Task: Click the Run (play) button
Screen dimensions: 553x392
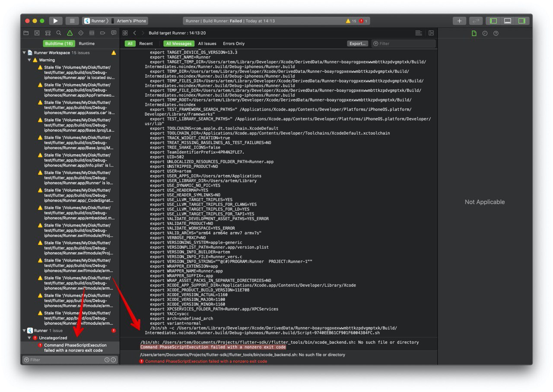Action: tap(56, 21)
